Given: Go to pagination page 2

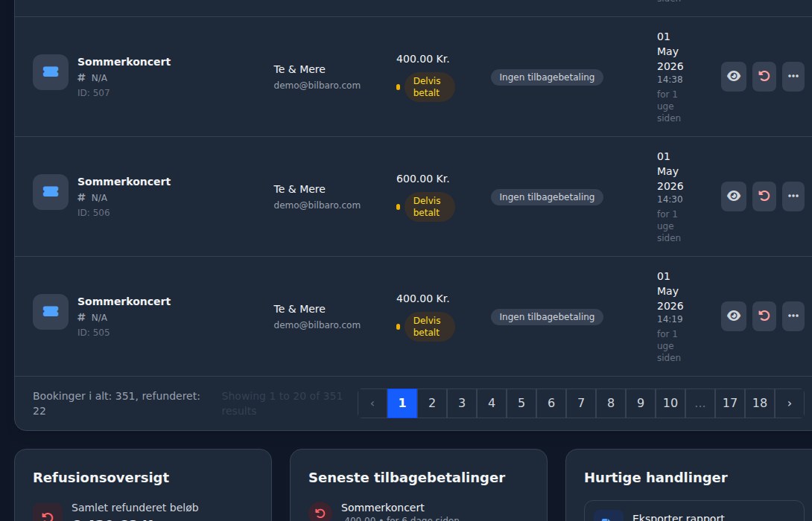Looking at the screenshot, I should [432, 403].
